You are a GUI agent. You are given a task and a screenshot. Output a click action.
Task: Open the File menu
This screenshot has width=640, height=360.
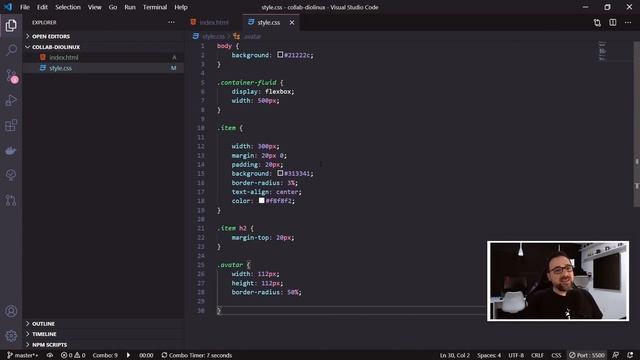[x=25, y=7]
